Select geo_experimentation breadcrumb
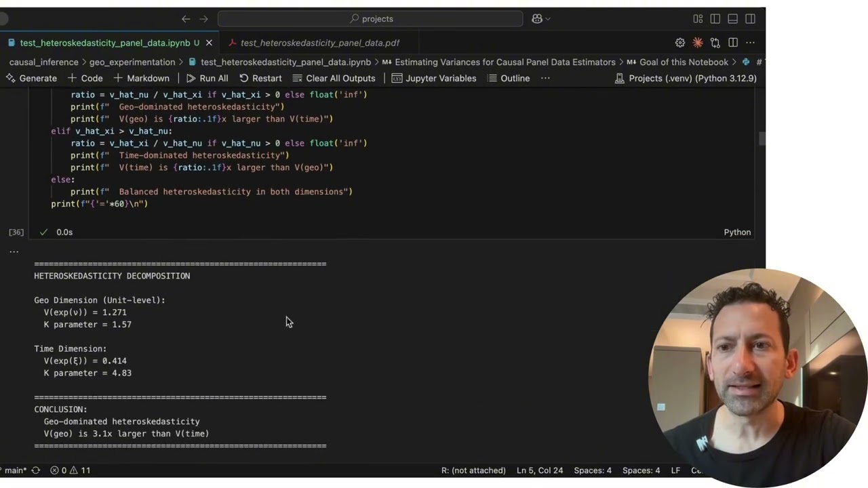Image resolution: width=868 pixels, height=488 pixels. tap(132, 62)
